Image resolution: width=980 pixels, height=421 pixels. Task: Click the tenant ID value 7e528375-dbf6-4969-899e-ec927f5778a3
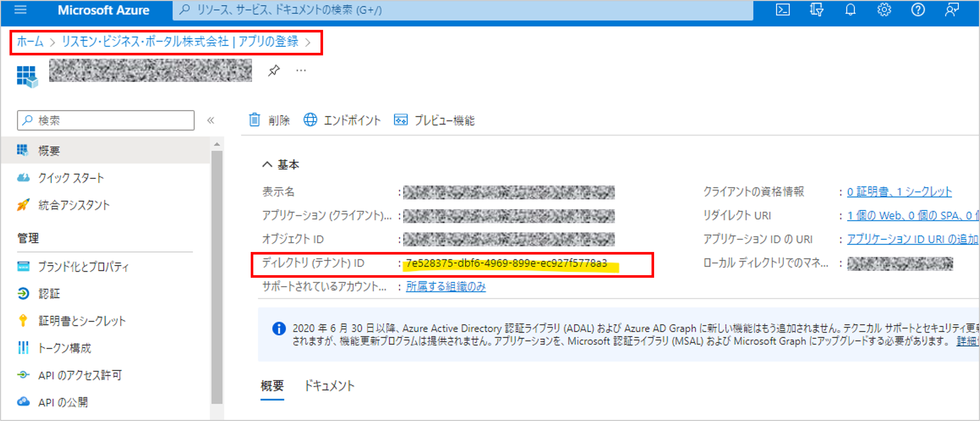click(x=506, y=263)
